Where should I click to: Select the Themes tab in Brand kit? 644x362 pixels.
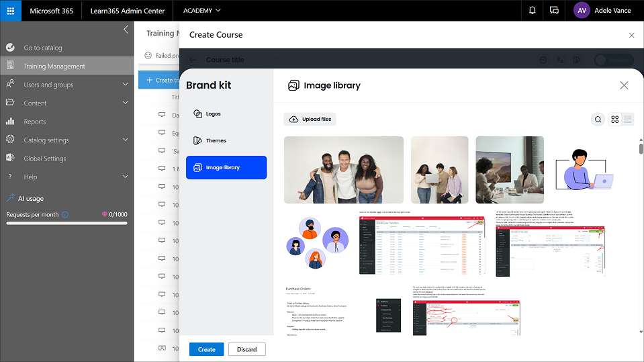(x=226, y=141)
